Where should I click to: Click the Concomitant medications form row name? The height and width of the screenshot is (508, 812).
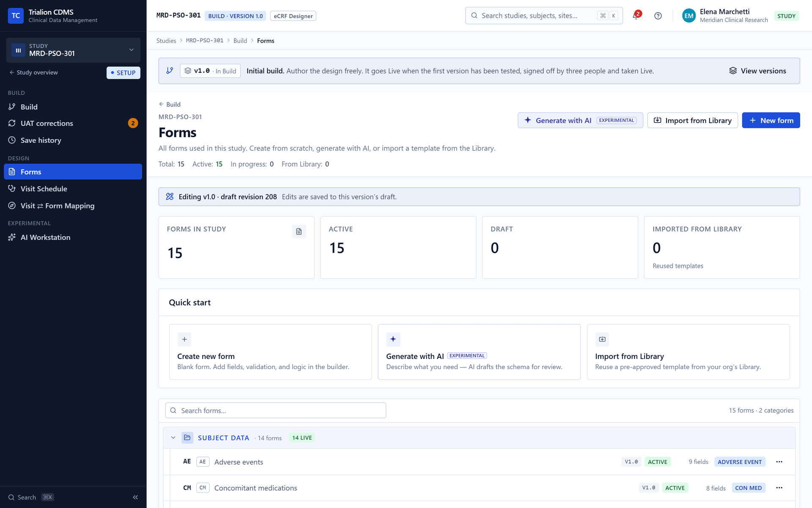[x=255, y=488]
